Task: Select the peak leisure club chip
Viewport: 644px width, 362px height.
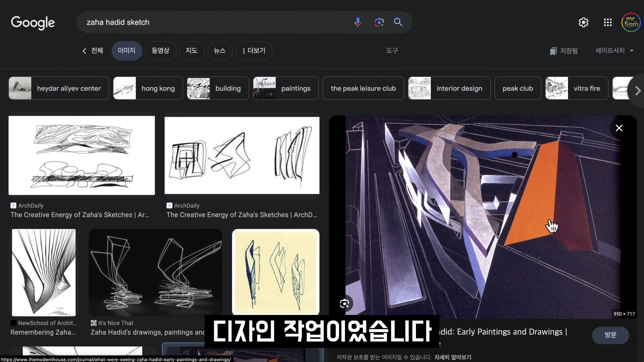Action: coord(363,88)
